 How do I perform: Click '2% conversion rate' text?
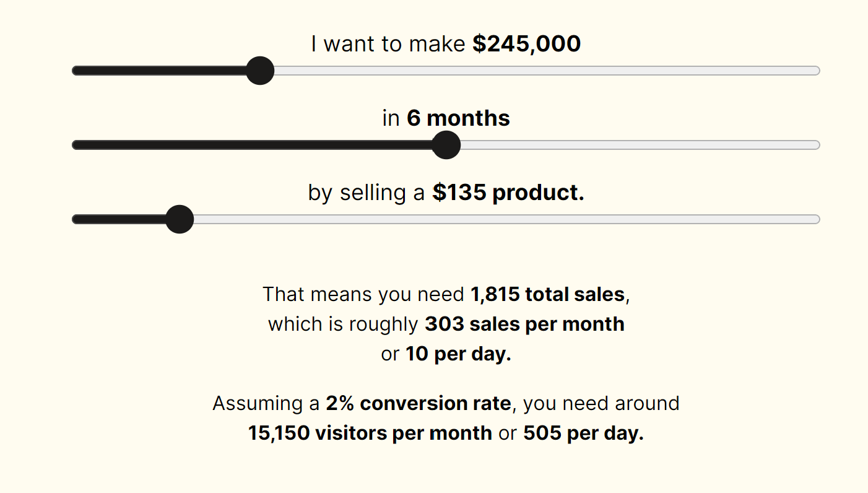point(419,403)
